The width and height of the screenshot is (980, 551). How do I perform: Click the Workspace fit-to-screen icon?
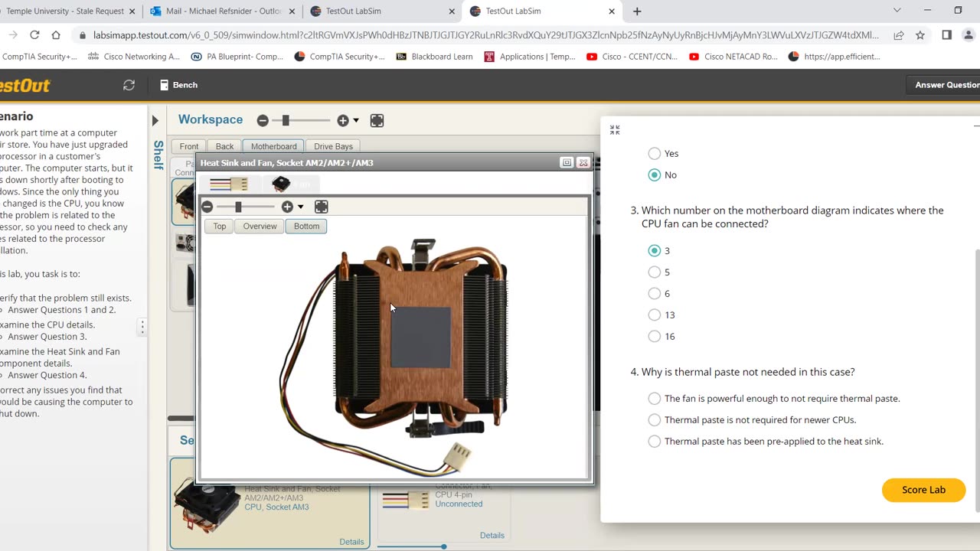(x=377, y=121)
